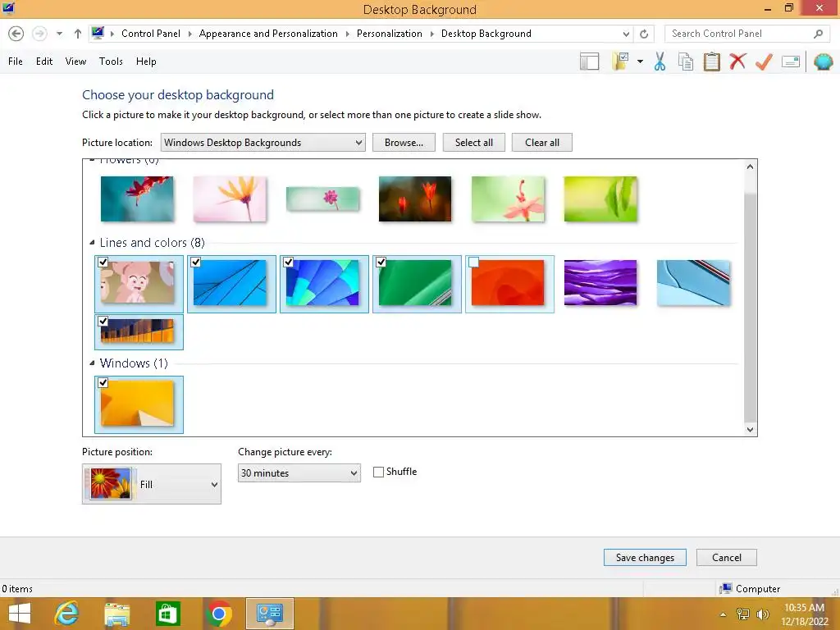Open the Windows Store taskbar icon

[167, 614]
